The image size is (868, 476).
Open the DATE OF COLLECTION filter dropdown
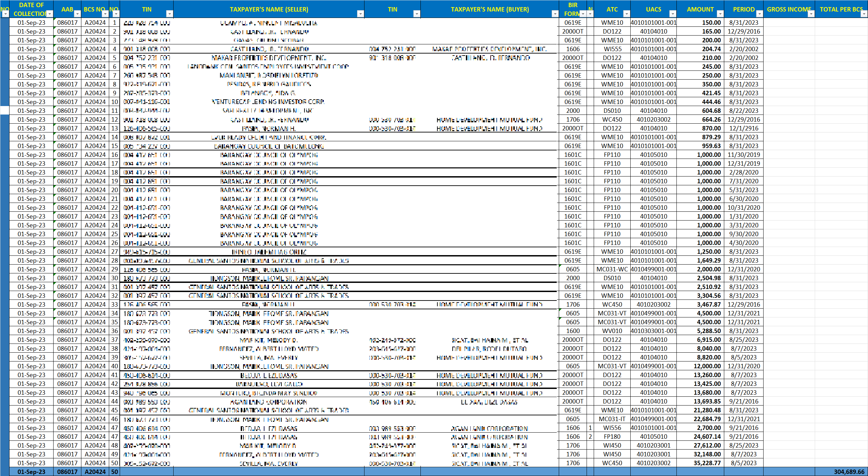click(50, 14)
